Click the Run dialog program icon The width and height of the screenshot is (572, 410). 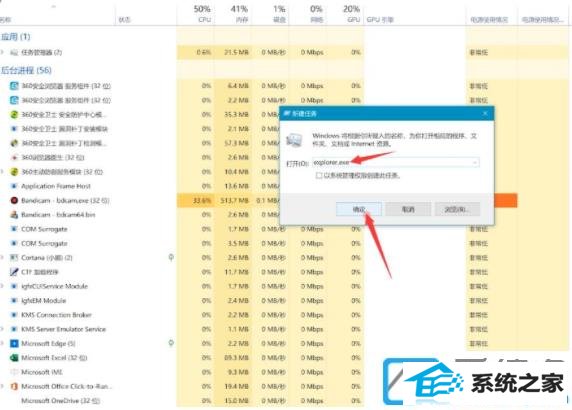pyautogui.click(x=294, y=140)
